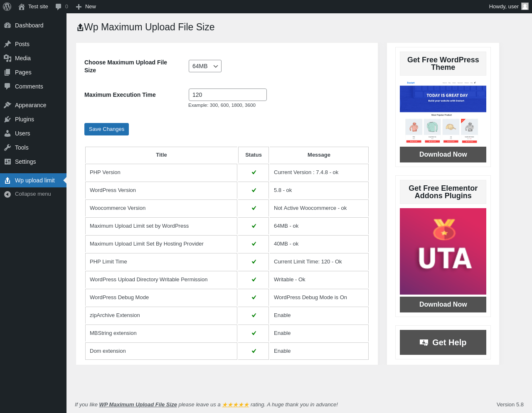532x413 pixels.
Task: Click the plus icon next to New
Action: 79,7
